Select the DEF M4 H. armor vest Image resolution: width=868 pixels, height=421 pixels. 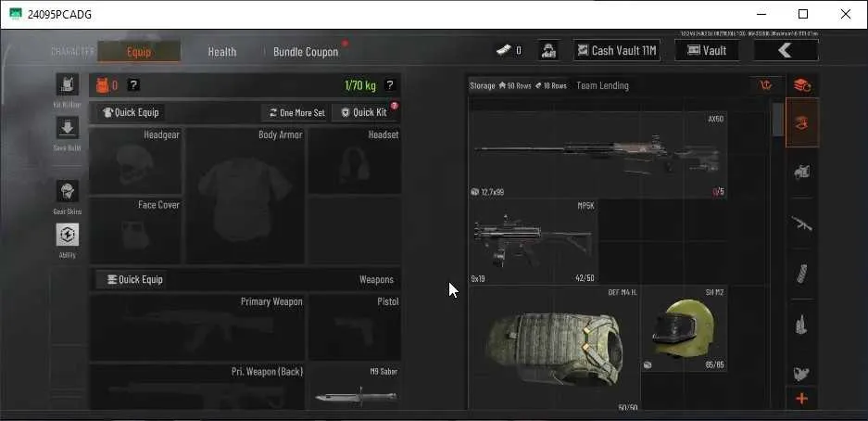555,348
